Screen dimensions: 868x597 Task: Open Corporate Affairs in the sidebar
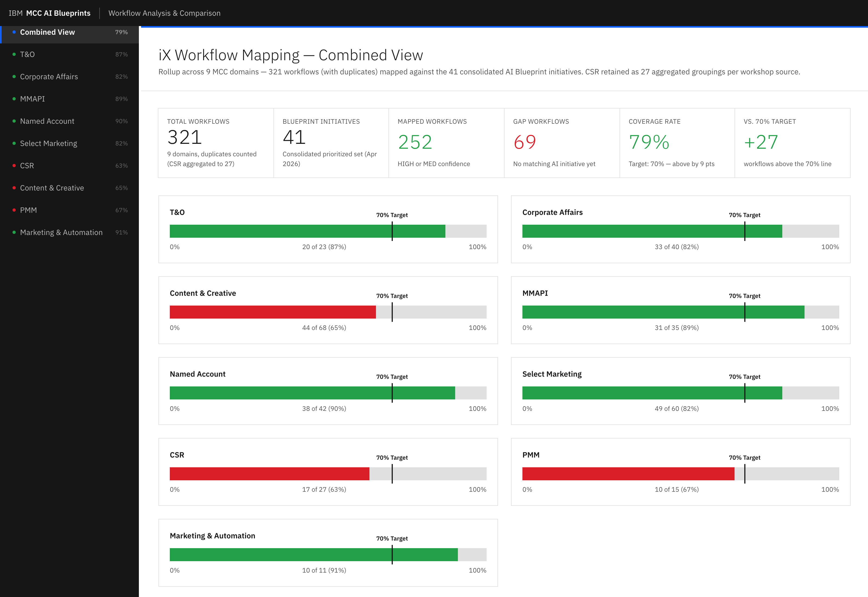(69, 77)
